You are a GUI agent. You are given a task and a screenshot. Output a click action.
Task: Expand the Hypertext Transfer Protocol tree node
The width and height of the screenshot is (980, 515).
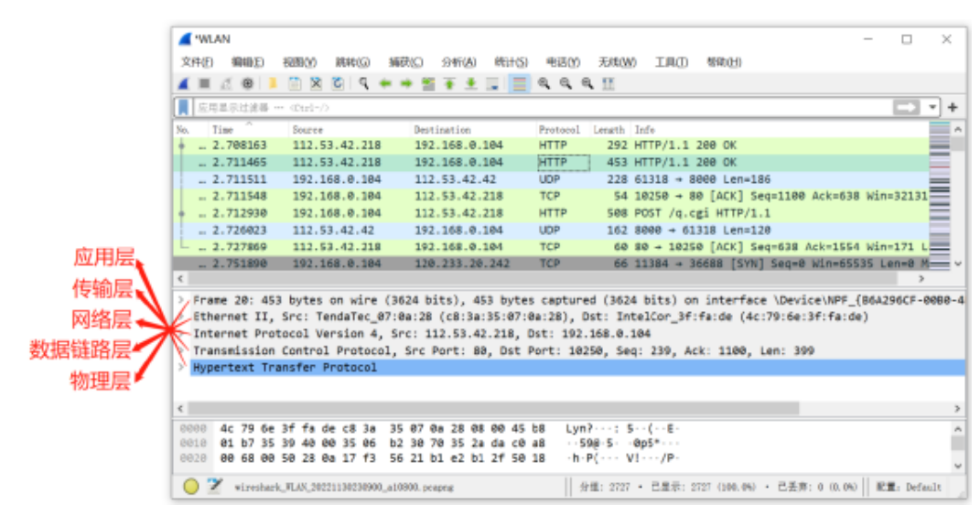coord(182,367)
